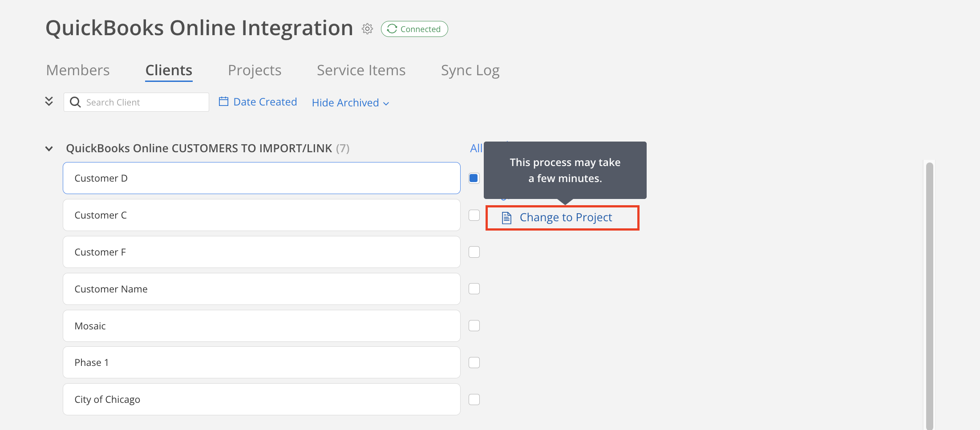Image resolution: width=980 pixels, height=430 pixels.
Task: Open the Projects tab
Action: tap(255, 70)
